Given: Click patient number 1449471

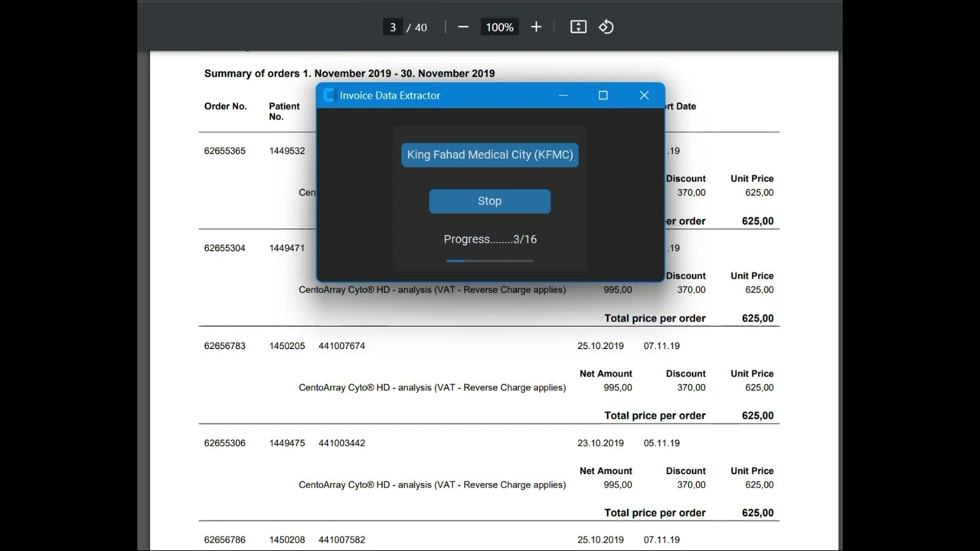Looking at the screenshot, I should click(286, 248).
